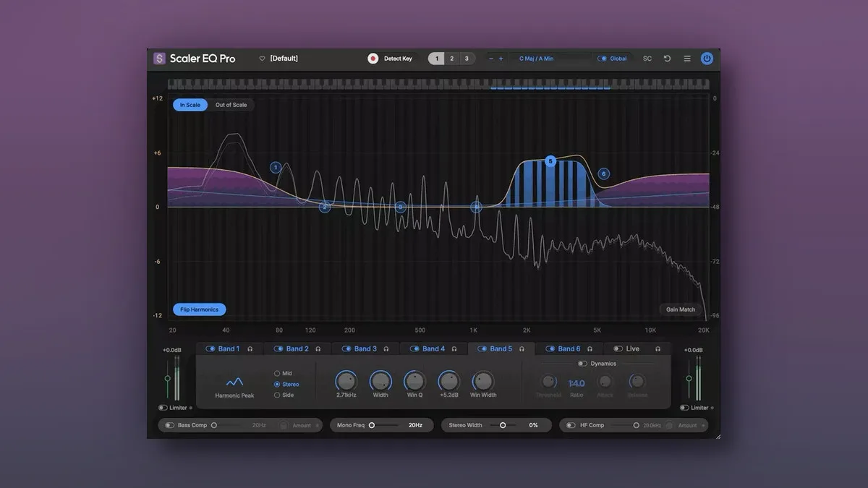Click the Harmonic Peak filter shape icon
868x488 pixels.
[x=234, y=382]
